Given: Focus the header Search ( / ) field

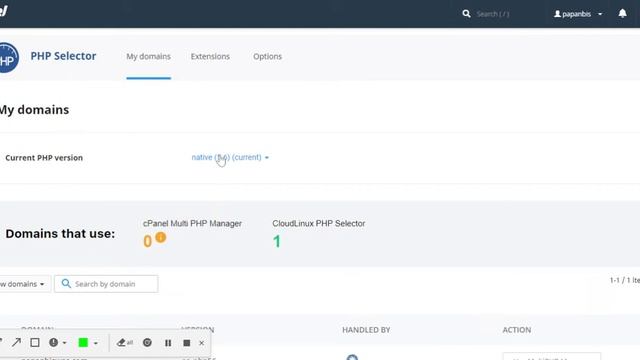Looking at the screenshot, I should [x=493, y=14].
